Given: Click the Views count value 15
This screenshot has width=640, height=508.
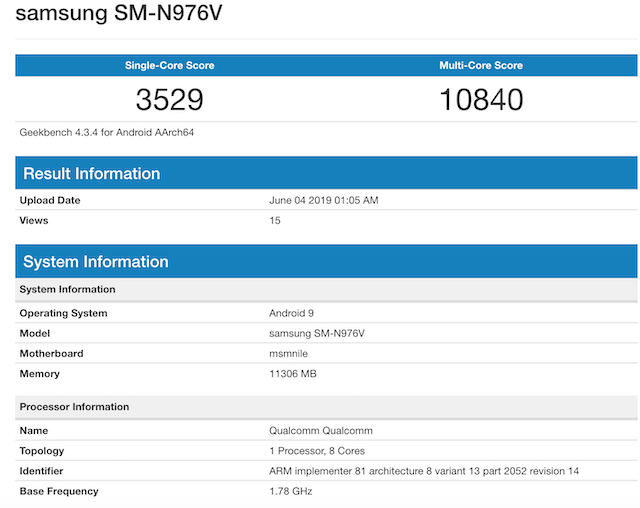Looking at the screenshot, I should click(275, 220).
